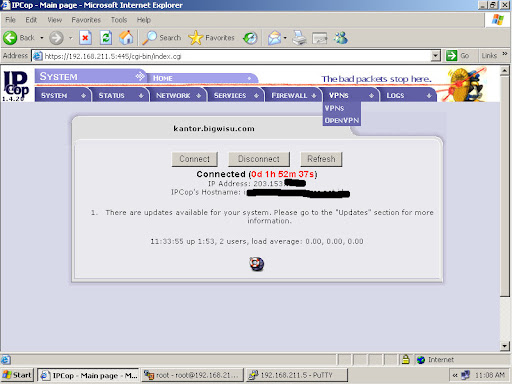Print the page with printer icon

click(299, 38)
